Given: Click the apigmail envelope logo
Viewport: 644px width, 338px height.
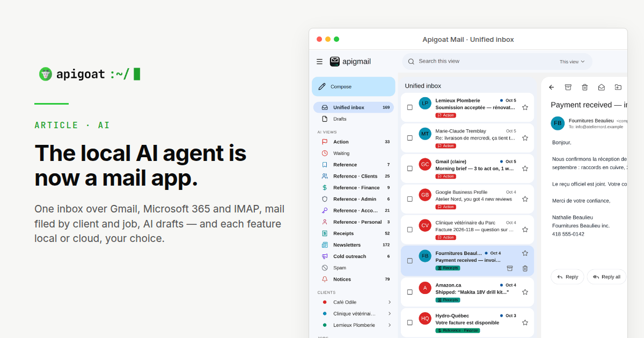Looking at the screenshot, I should click(335, 62).
